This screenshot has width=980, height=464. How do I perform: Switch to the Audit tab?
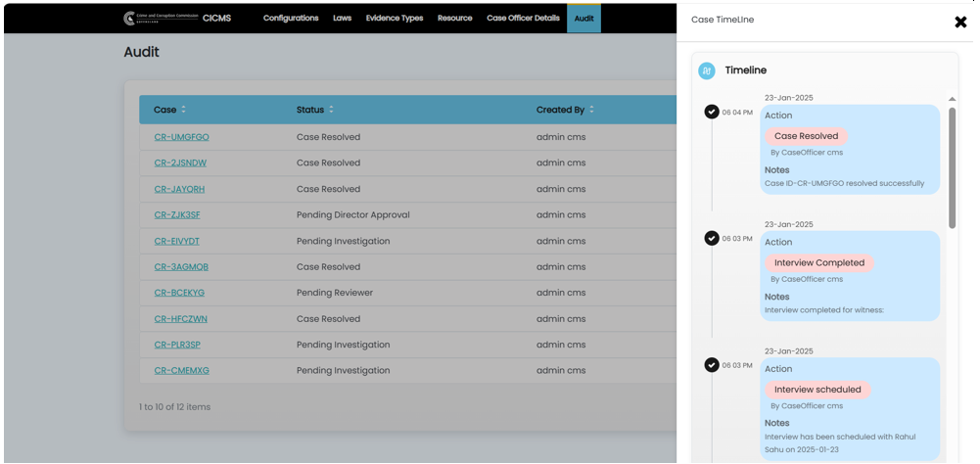click(583, 18)
